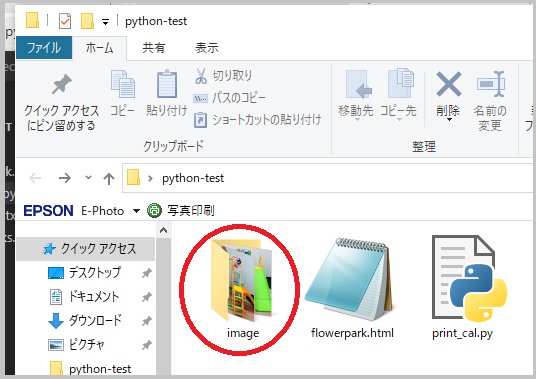Click the file name 'print_cal.py'
536x379 pixels.
pos(462,333)
